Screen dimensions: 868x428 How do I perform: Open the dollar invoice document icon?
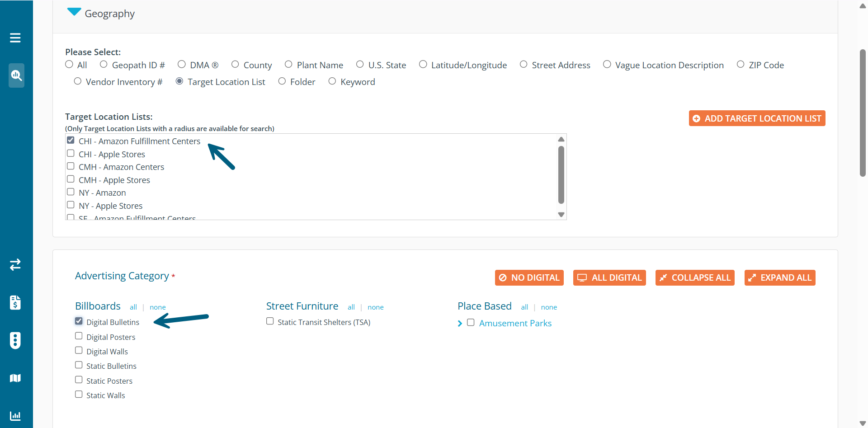pyautogui.click(x=15, y=302)
